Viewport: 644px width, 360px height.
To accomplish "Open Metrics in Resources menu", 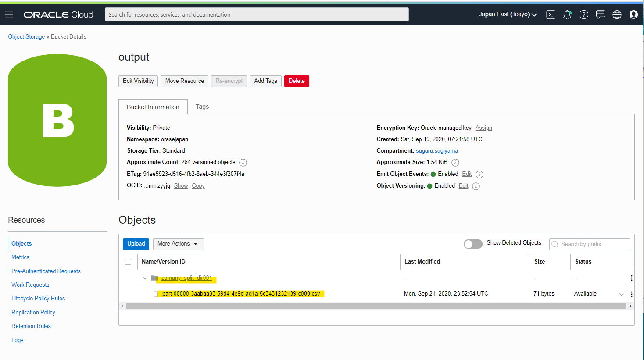I will 20,257.
